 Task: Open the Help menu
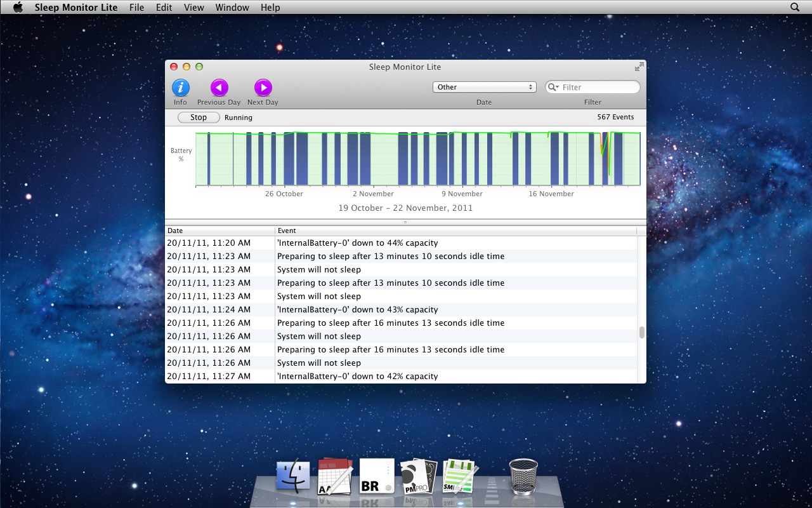270,7
